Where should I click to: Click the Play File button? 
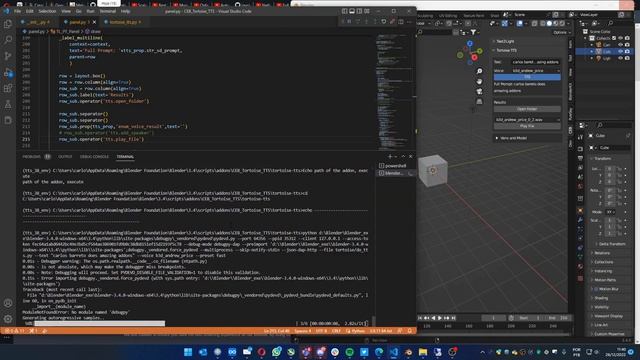(527, 126)
